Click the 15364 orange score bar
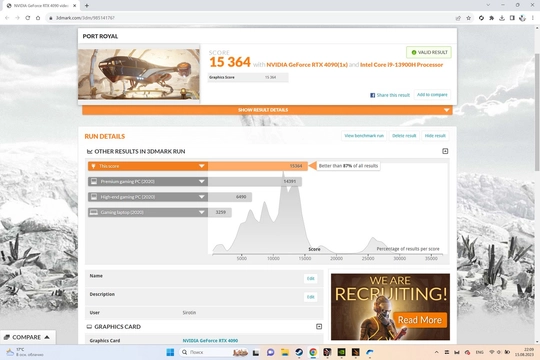This screenshot has width=540, height=360. tap(257, 166)
